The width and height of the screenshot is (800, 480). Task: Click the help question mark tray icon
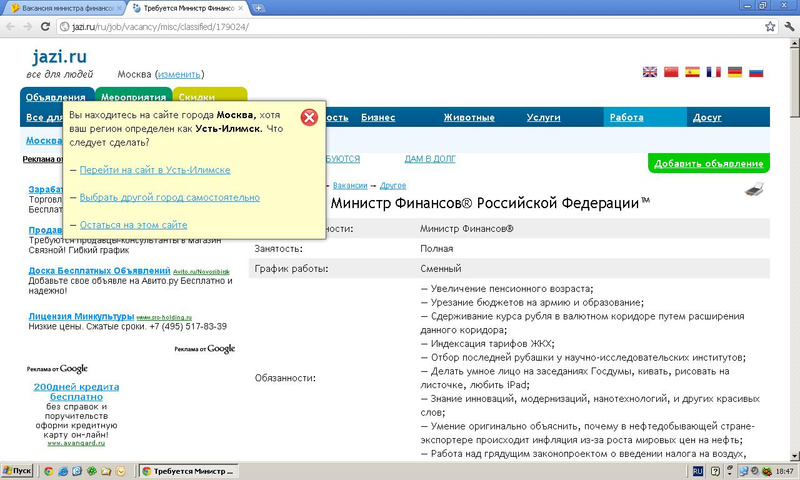[x=715, y=471]
